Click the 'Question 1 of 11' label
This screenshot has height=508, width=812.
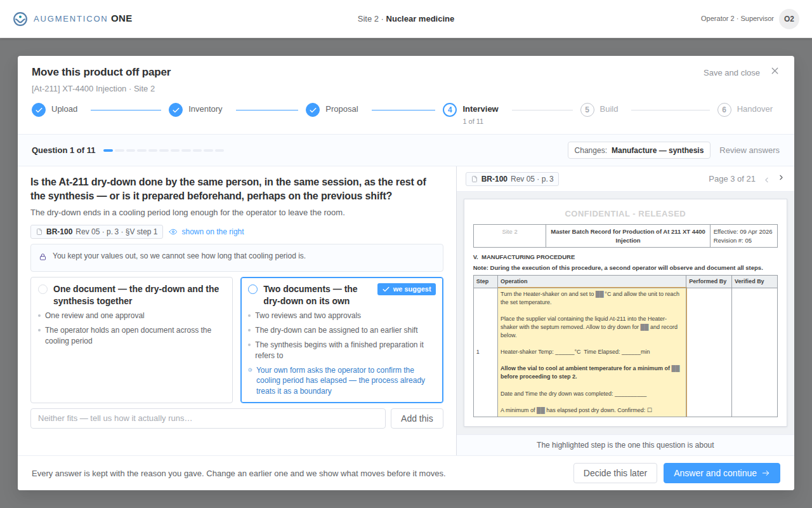(63, 150)
